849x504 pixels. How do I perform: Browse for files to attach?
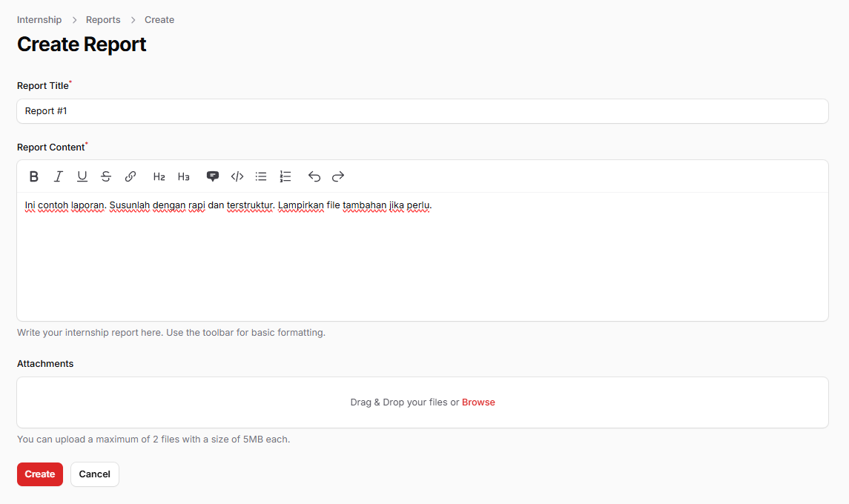point(478,402)
